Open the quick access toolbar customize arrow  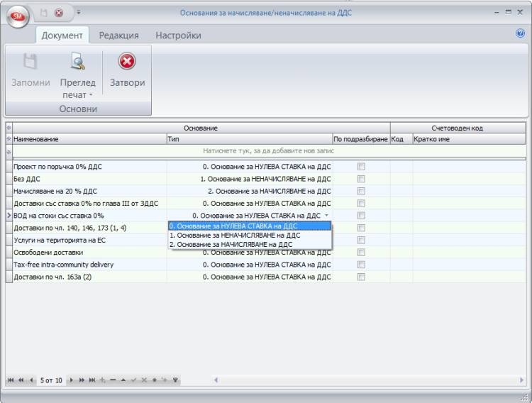[x=78, y=12]
